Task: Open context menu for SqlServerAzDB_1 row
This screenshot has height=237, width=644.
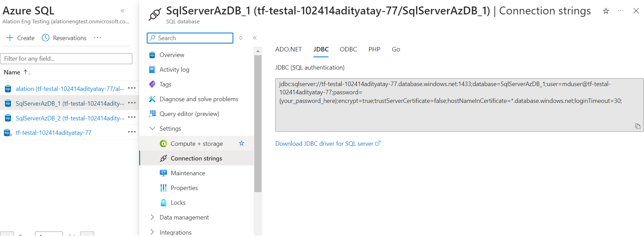Action: (x=132, y=103)
